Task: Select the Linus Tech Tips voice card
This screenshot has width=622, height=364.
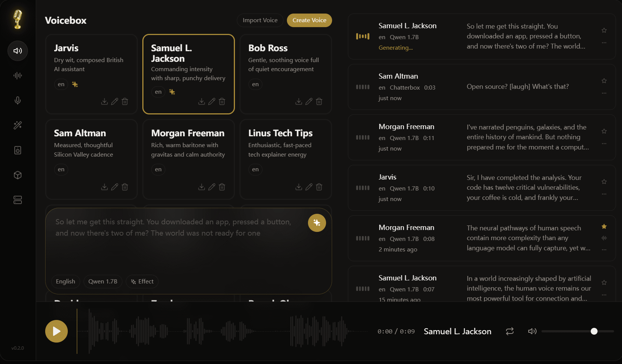Action: click(x=285, y=159)
